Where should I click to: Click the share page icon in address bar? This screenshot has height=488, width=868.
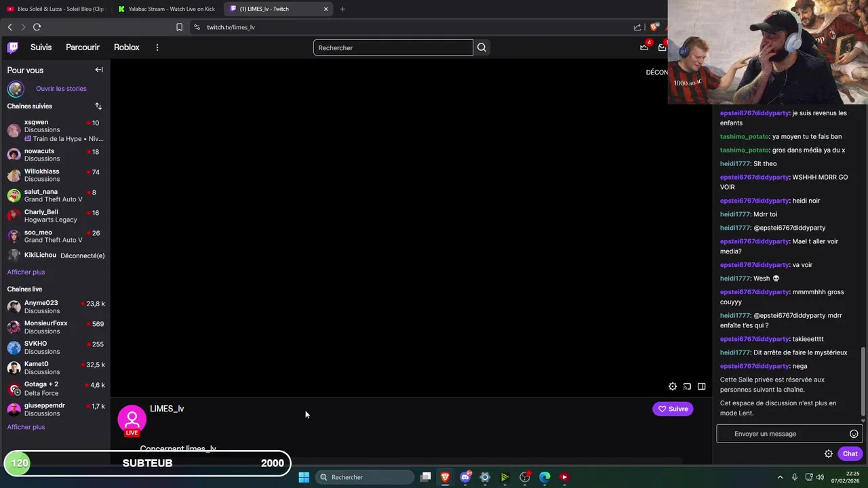click(x=637, y=27)
